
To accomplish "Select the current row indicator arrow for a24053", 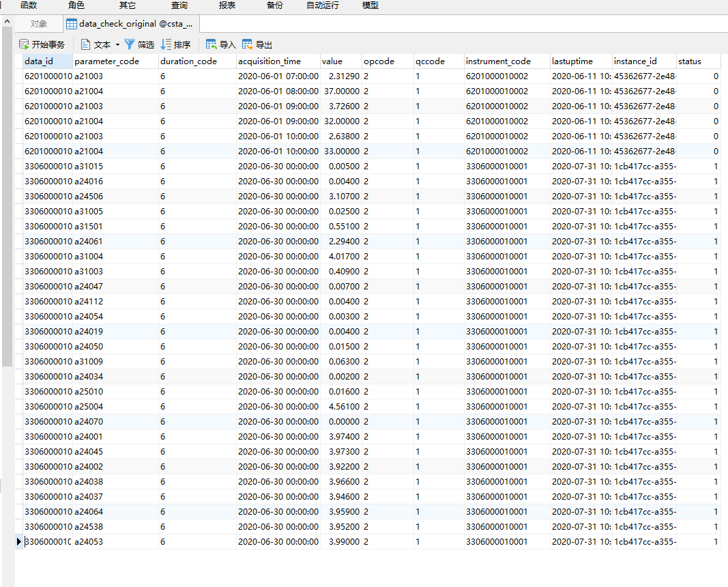I will pyautogui.click(x=18, y=542).
